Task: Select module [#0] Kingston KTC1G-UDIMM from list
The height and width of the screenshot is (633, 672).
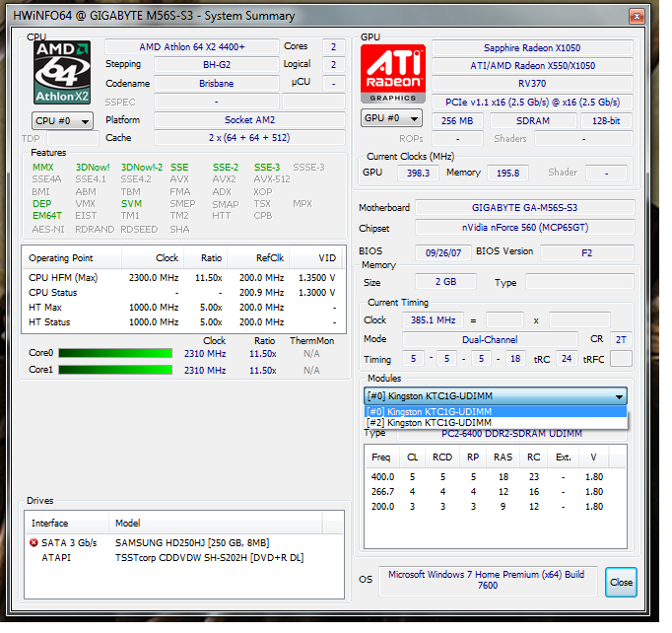Action: coord(495,412)
